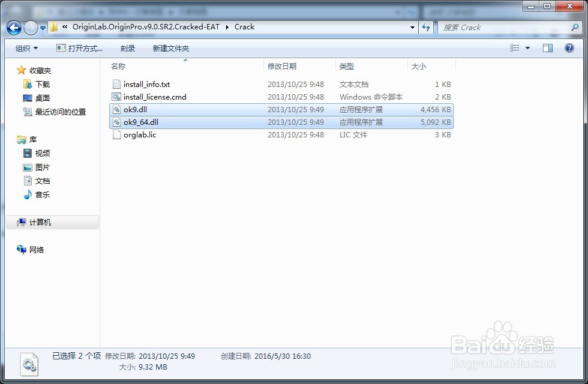Open the address bar history dropdown
This screenshot has height=384, width=588.
coord(412,27)
